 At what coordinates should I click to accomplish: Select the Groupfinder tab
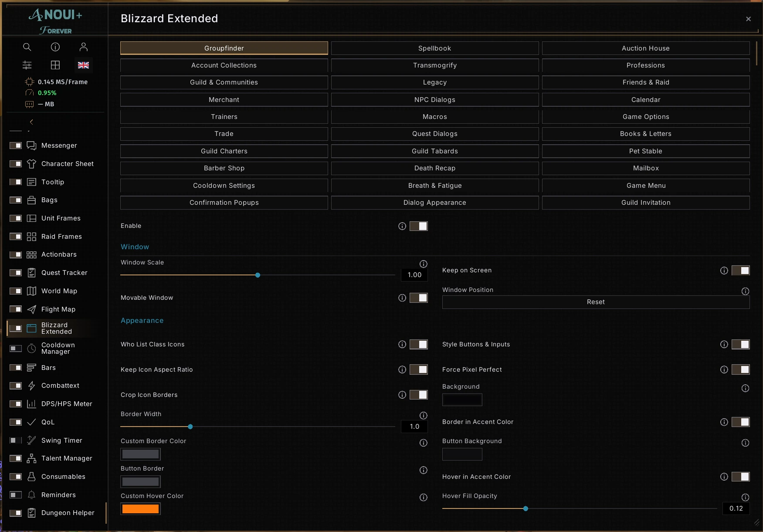(224, 48)
